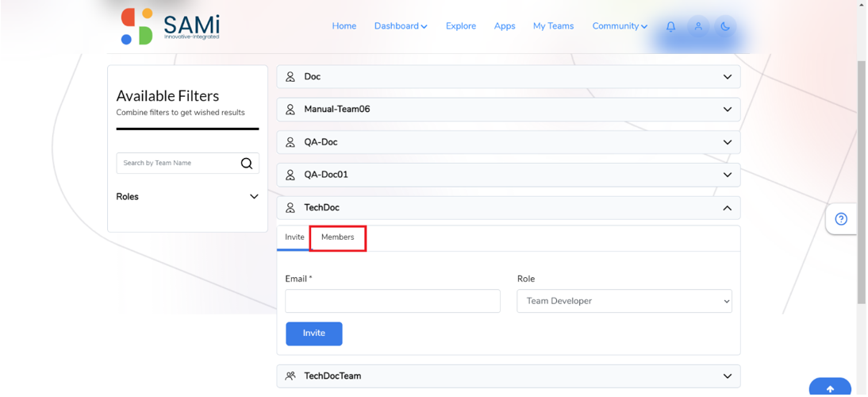
Task: Toggle dark mode moon icon
Action: [x=725, y=26]
